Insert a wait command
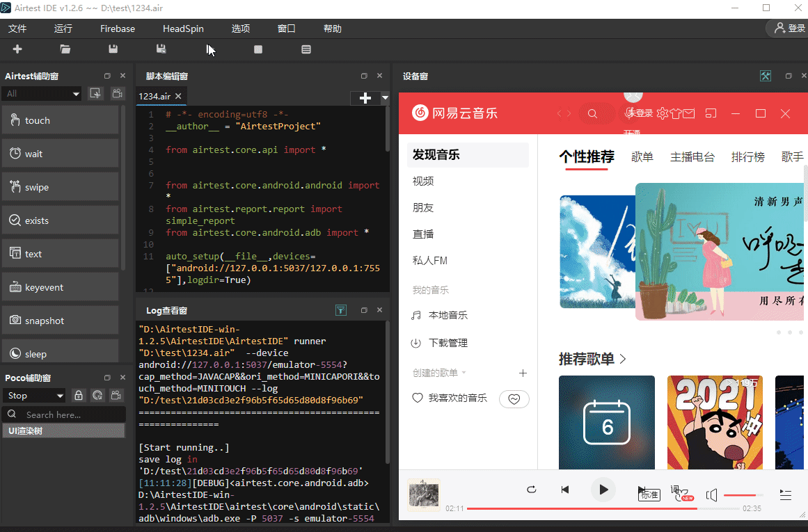Viewport: 808px width, 532px height. pyautogui.click(x=61, y=154)
